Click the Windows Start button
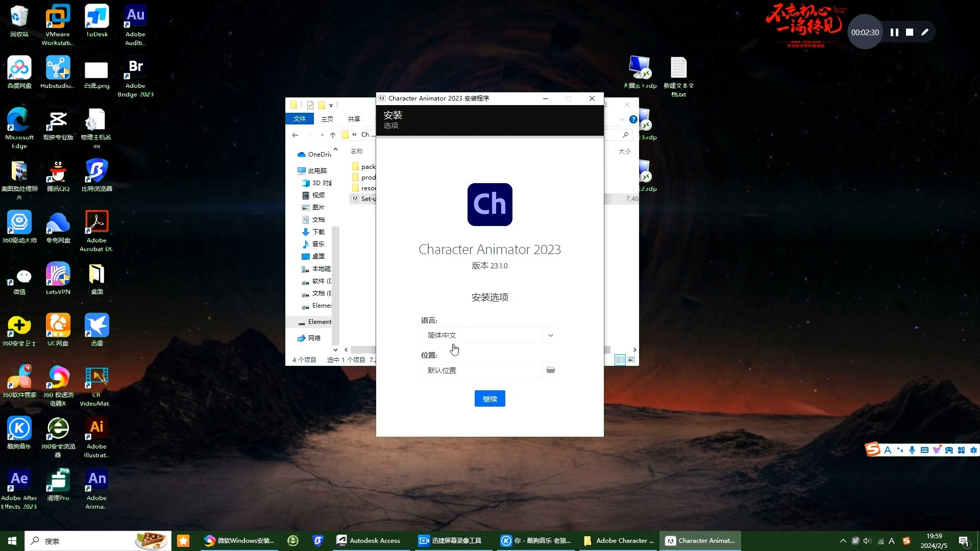The height and width of the screenshot is (551, 980). point(12,541)
